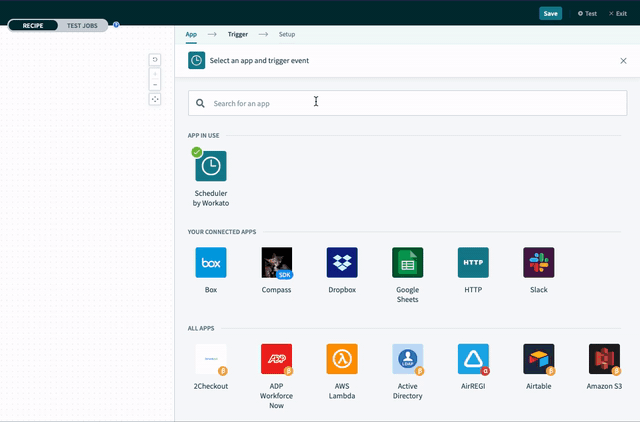Open the Setup step tab
This screenshot has height=422, width=640.
tap(287, 34)
